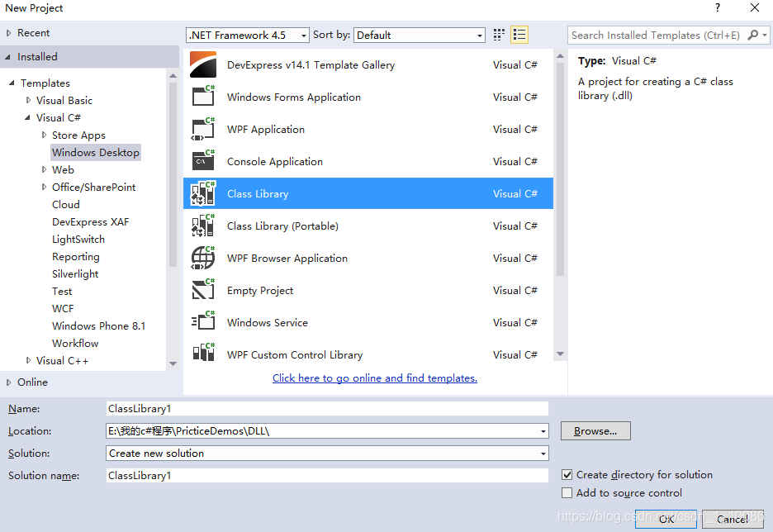
Task: Select the Test category
Action: pos(62,292)
